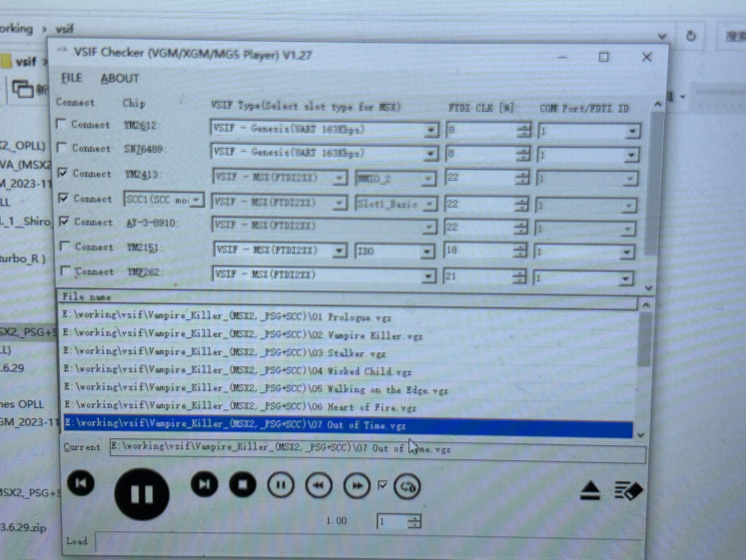Click the large pause/play button
This screenshot has width=746, height=560.
142,493
